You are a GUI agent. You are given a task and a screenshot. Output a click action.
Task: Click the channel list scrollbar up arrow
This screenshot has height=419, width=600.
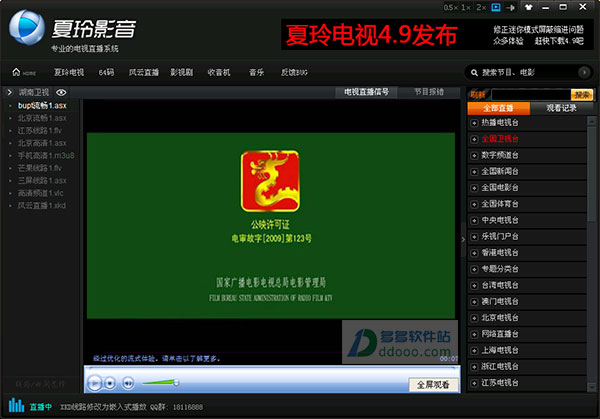point(592,121)
